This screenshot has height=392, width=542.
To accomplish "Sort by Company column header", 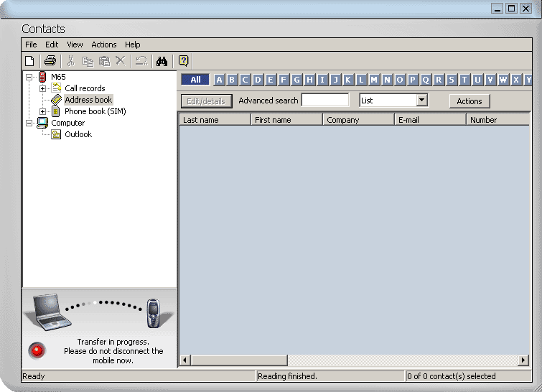I will click(358, 120).
